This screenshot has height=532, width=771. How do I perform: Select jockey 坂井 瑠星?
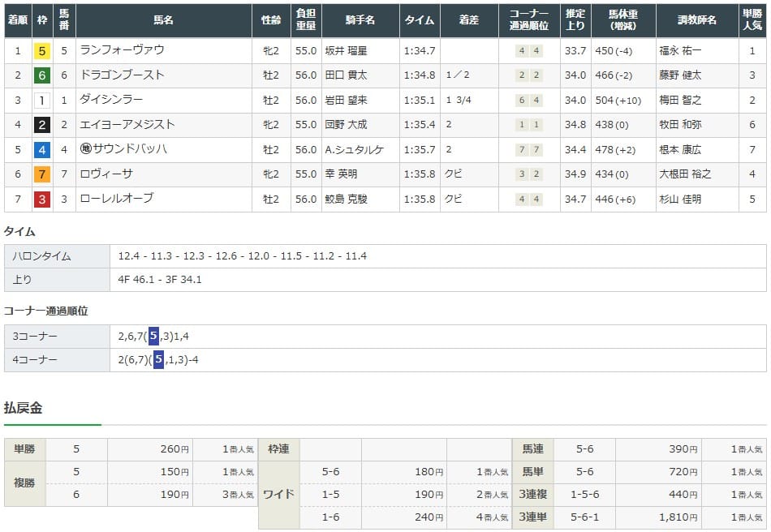coord(345,51)
